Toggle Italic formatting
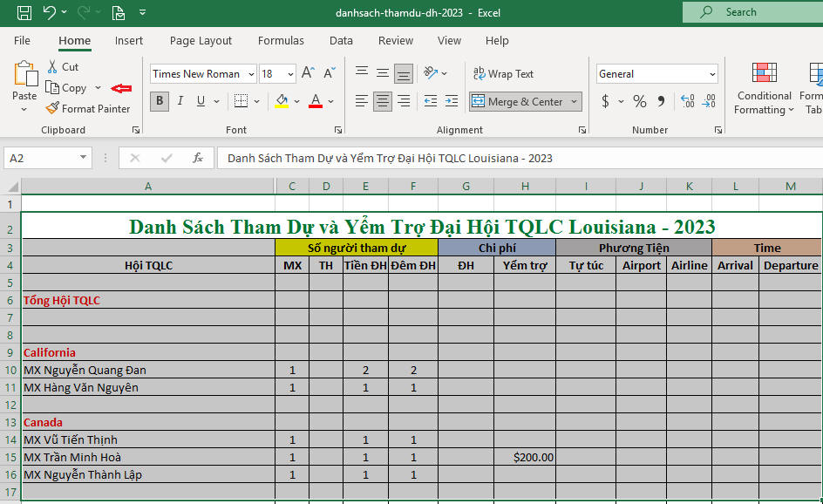This screenshot has width=823, height=504. tap(180, 101)
